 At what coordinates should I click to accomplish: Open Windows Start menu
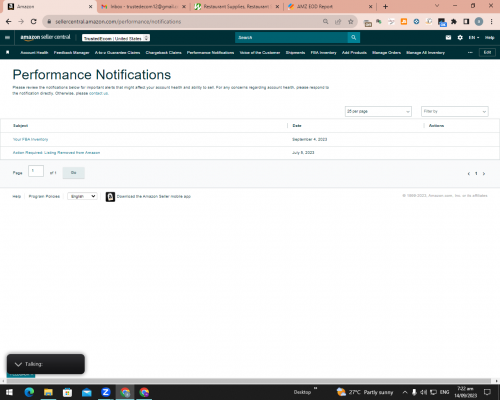coord(9,392)
